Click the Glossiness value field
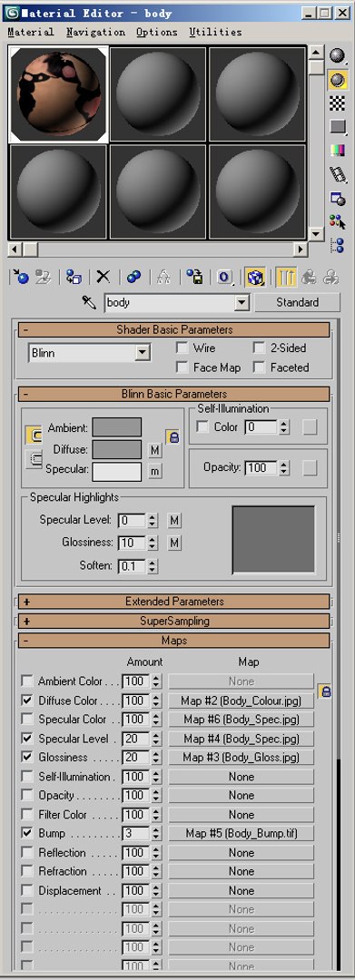This screenshot has height=980, width=355. (132, 544)
